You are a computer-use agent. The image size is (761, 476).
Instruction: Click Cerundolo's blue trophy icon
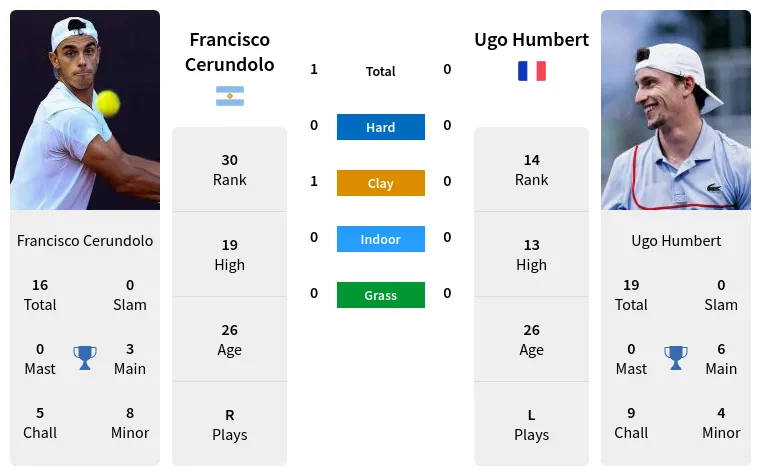tap(85, 357)
